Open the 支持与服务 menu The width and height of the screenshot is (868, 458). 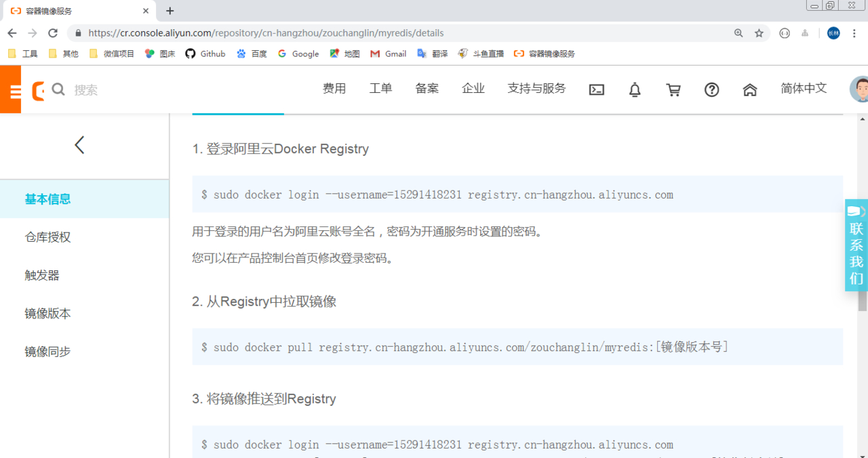point(536,89)
